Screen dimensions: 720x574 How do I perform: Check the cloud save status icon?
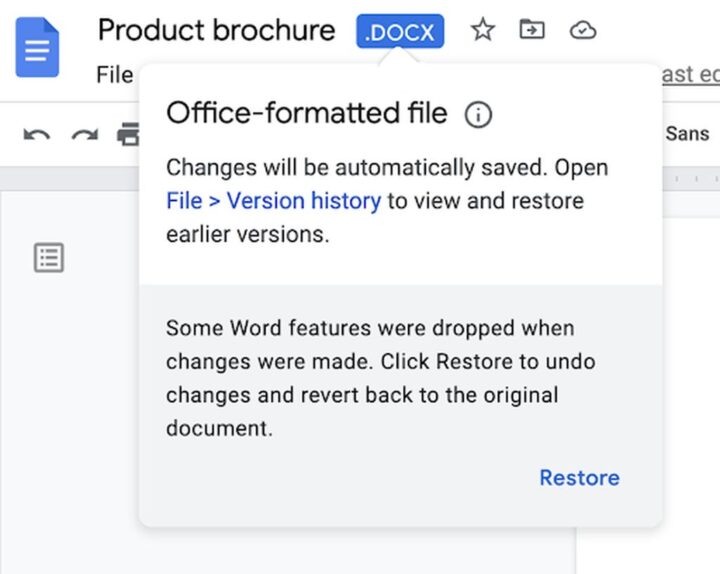582,31
